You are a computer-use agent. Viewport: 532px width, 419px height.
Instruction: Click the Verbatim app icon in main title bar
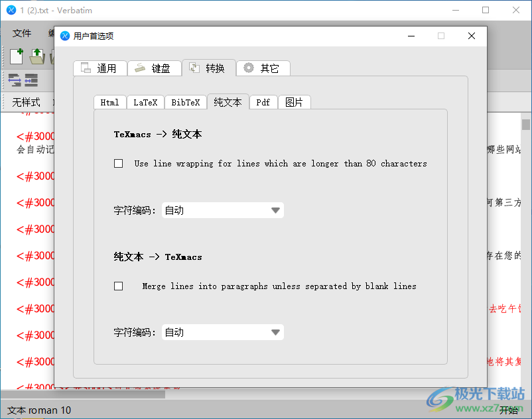[11, 10]
